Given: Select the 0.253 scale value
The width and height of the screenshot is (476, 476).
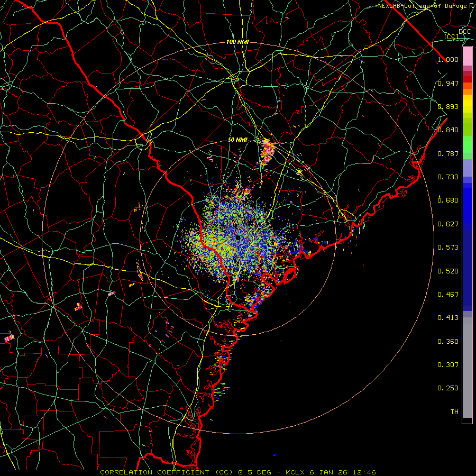Looking at the screenshot, I should tap(448, 388).
